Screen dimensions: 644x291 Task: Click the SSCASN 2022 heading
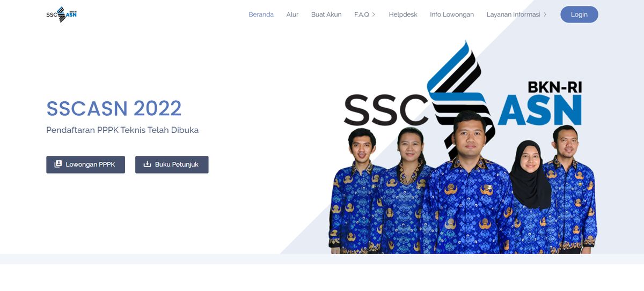[114, 109]
